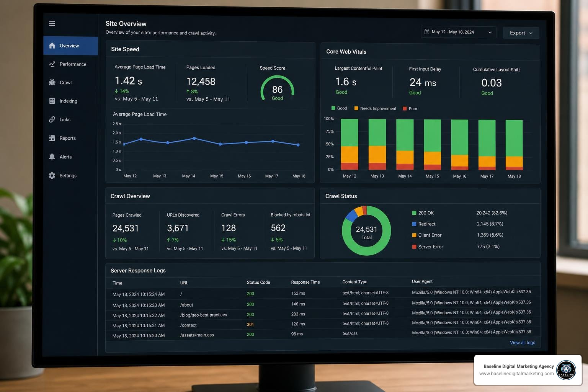Click www.baselinedigitalmarketing.com link
The height and width of the screenshot is (392, 588).
[516, 374]
